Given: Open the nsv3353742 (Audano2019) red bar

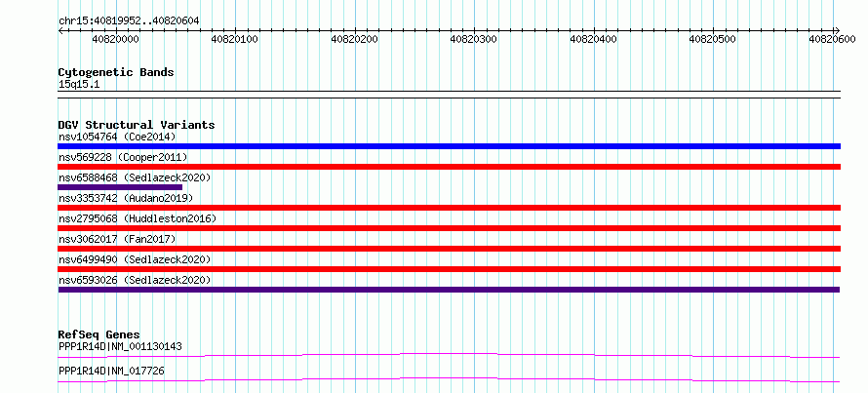Looking at the screenshot, I should pyautogui.click(x=449, y=208).
